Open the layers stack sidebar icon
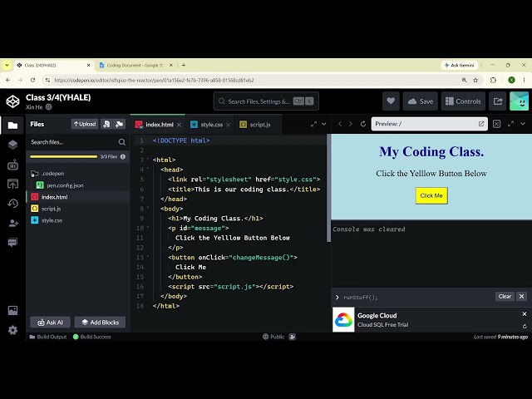 point(12,145)
